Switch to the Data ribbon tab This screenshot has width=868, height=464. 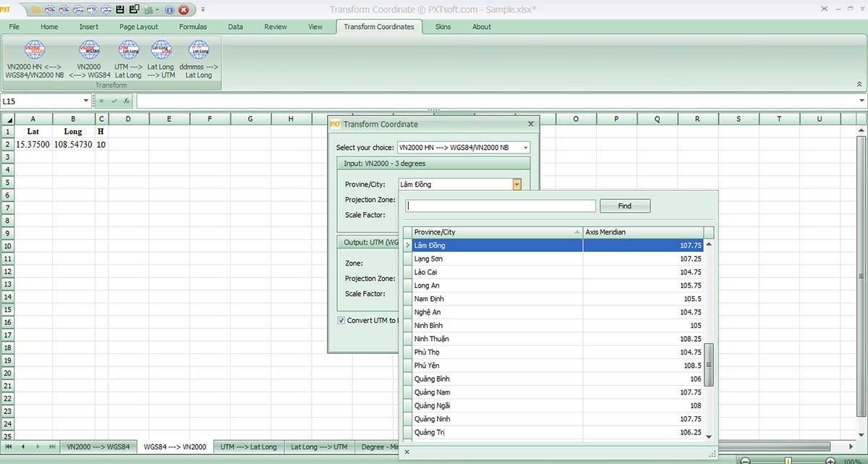click(236, 27)
